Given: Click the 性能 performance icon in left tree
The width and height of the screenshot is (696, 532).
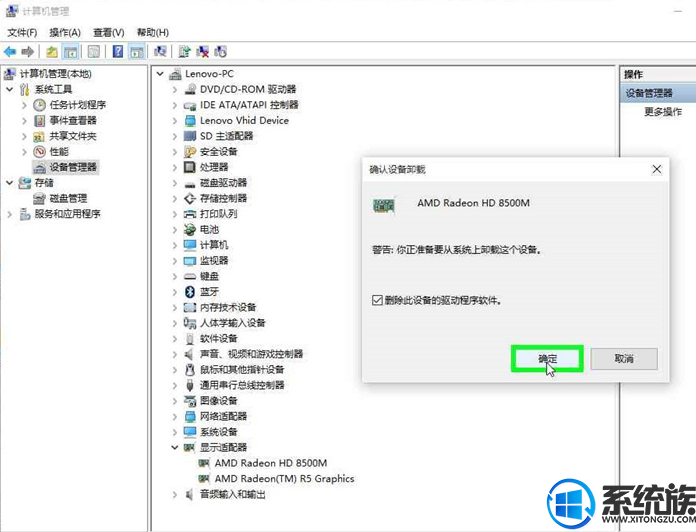Looking at the screenshot, I should point(40,152).
